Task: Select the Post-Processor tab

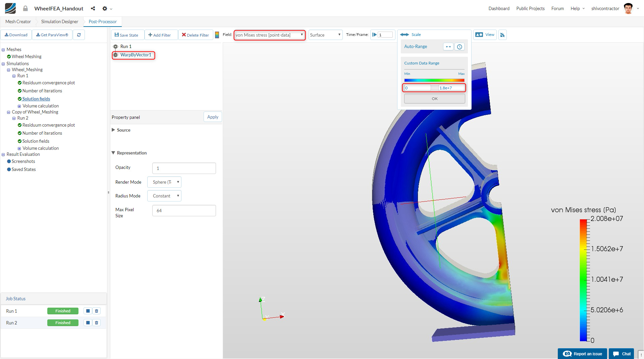Action: pyautogui.click(x=103, y=21)
